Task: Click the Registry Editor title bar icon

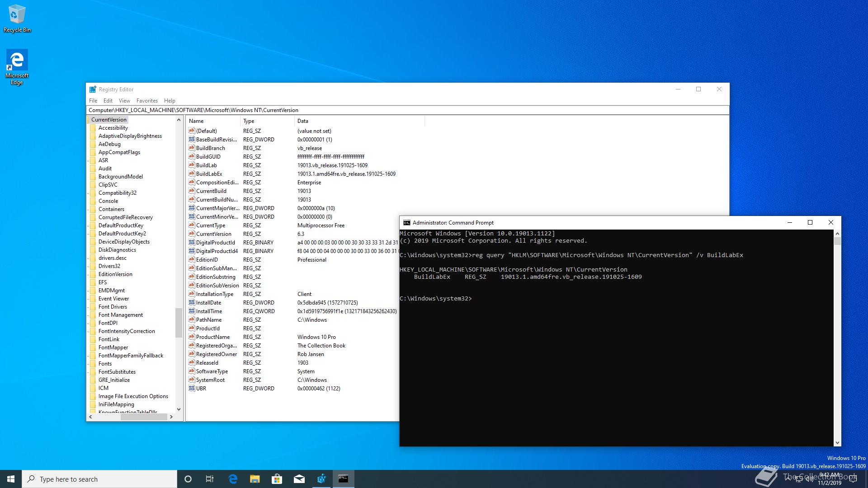Action: pyautogui.click(x=93, y=89)
